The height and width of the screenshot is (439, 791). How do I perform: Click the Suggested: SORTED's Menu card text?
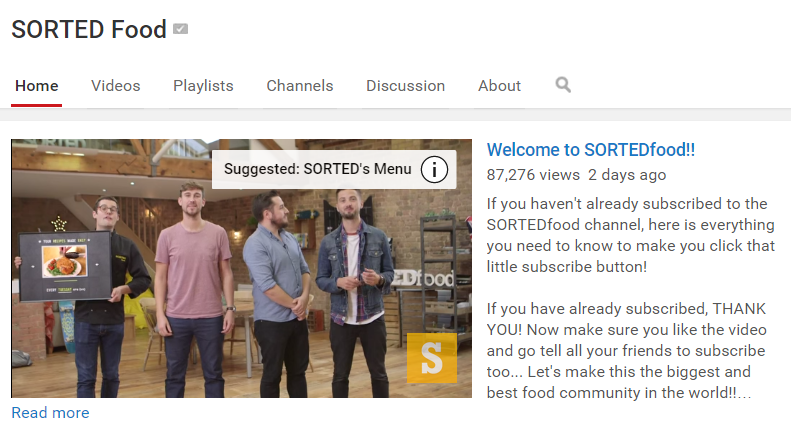click(318, 169)
